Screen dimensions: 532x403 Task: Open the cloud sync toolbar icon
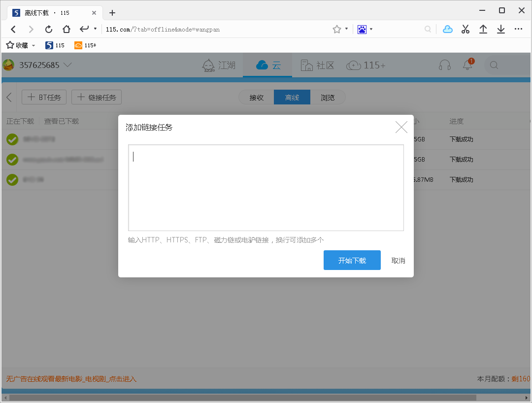pyautogui.click(x=447, y=29)
